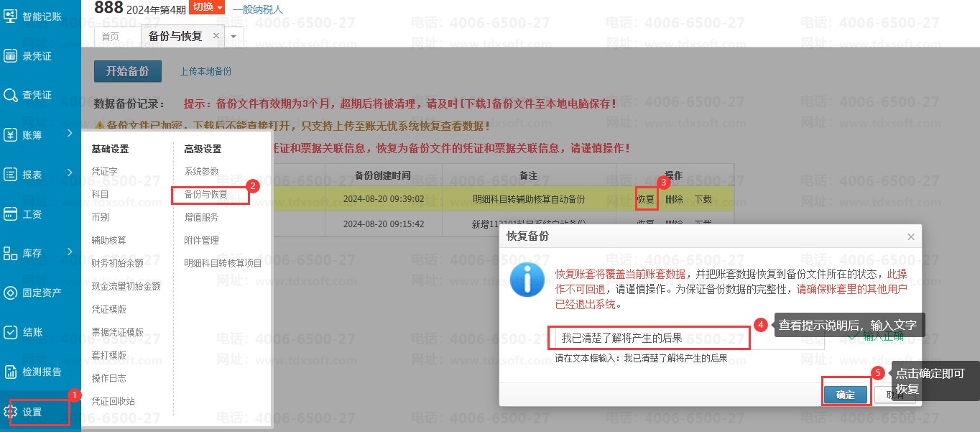
Task: Select 凭证模版 menu item
Action: click(x=108, y=309)
